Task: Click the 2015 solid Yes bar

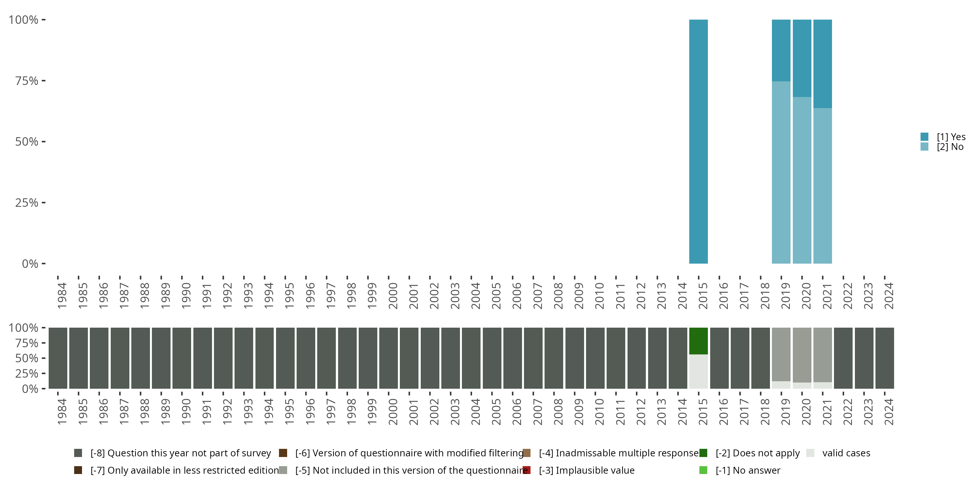Action: pyautogui.click(x=698, y=141)
